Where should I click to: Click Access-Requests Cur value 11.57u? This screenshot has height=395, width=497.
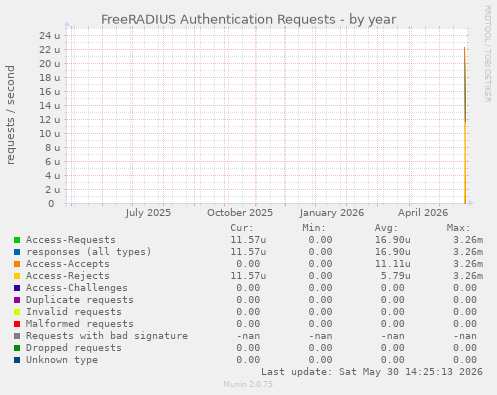[248, 240]
